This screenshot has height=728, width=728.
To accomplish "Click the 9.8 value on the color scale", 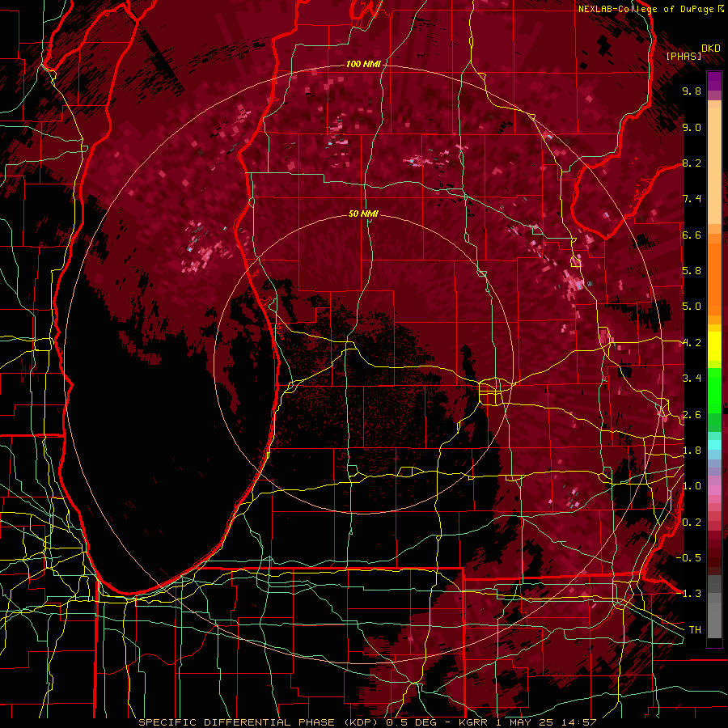I will [692, 91].
